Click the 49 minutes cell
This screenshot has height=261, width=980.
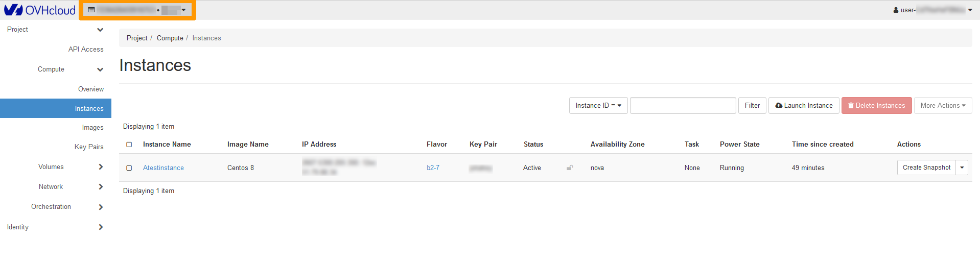[x=808, y=168]
